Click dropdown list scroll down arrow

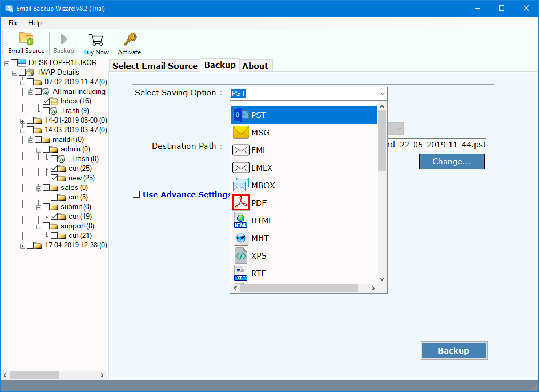382,279
